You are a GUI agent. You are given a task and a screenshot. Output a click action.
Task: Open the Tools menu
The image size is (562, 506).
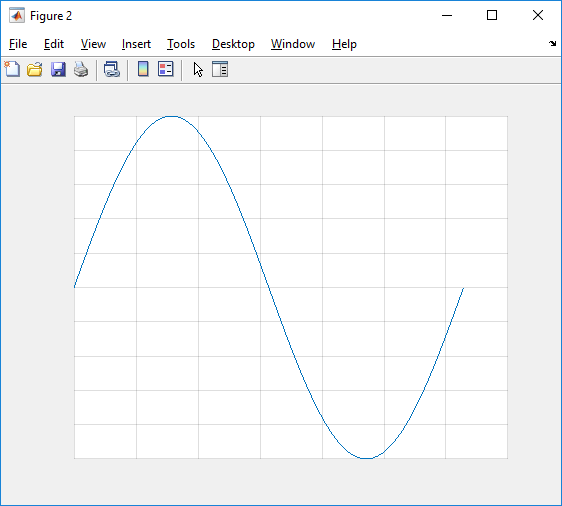click(181, 44)
